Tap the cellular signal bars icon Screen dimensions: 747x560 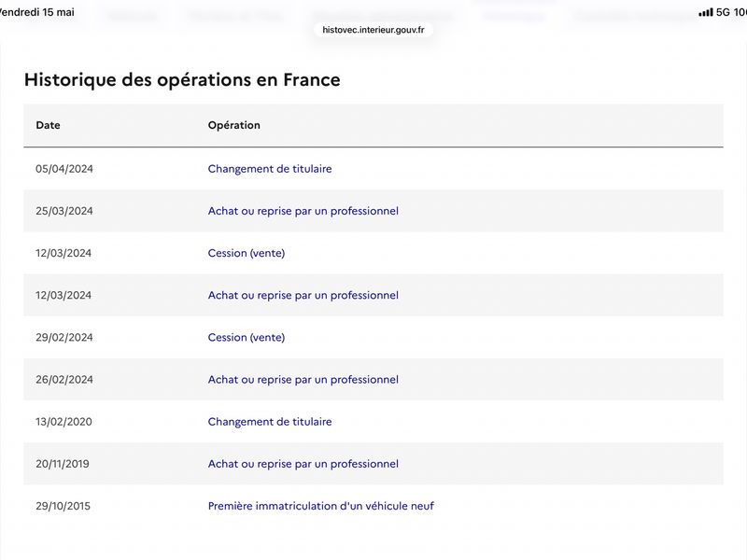tap(706, 12)
